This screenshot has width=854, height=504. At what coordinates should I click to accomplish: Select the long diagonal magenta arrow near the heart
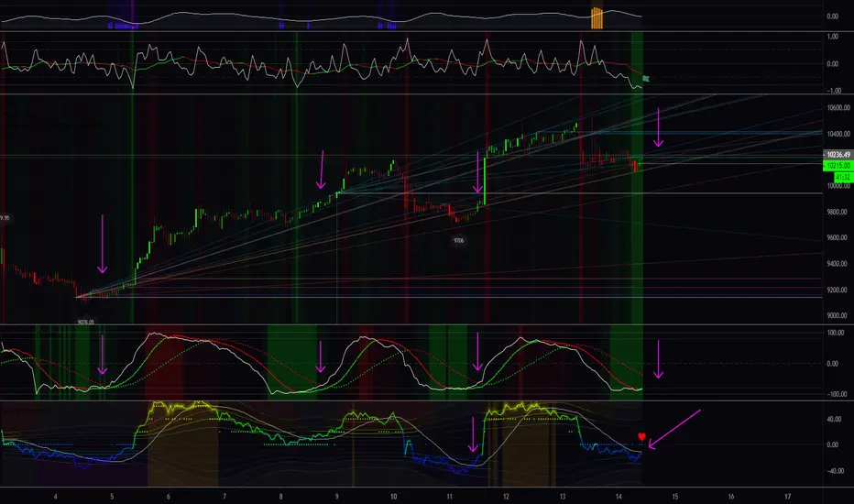pos(674,430)
